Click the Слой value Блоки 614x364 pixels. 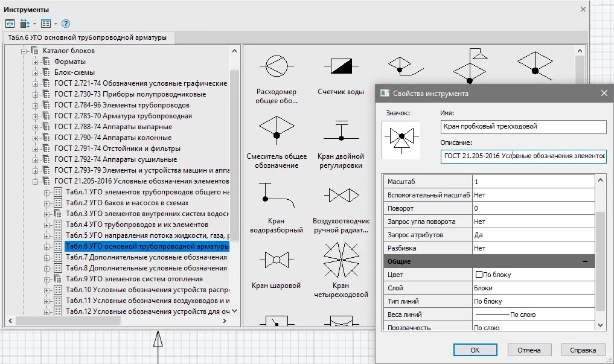(x=533, y=288)
